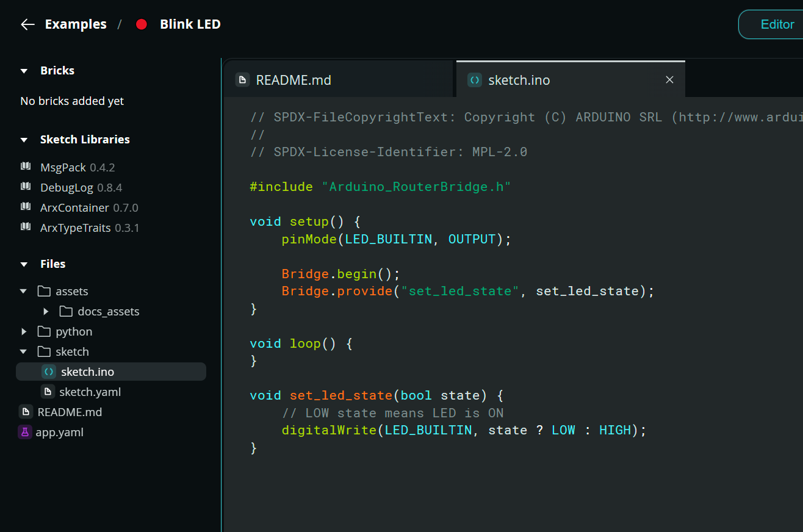Select the docs_assets folder label
803x532 pixels.
pyautogui.click(x=109, y=311)
